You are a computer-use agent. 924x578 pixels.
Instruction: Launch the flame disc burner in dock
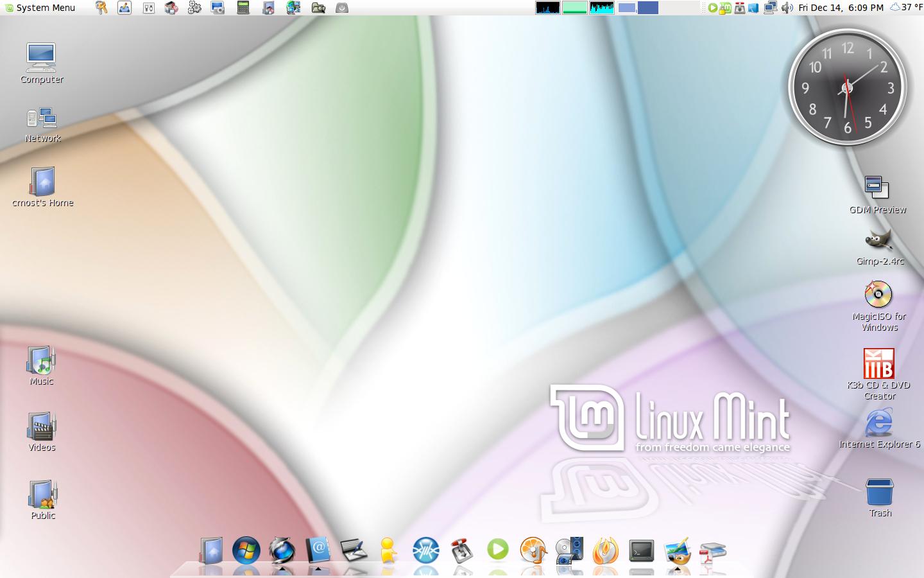(605, 550)
